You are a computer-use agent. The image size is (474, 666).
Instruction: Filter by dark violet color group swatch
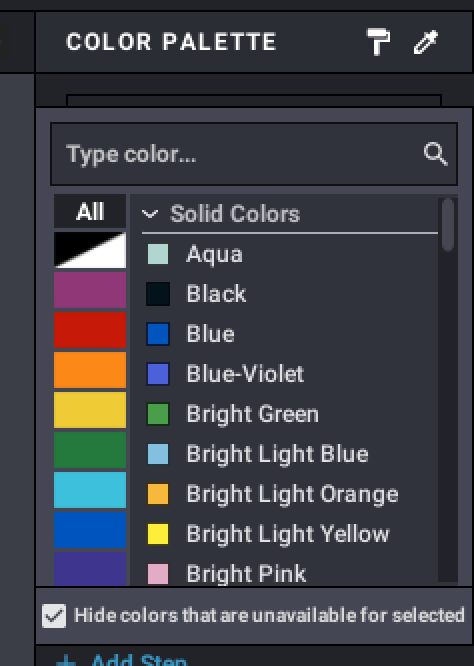90,569
